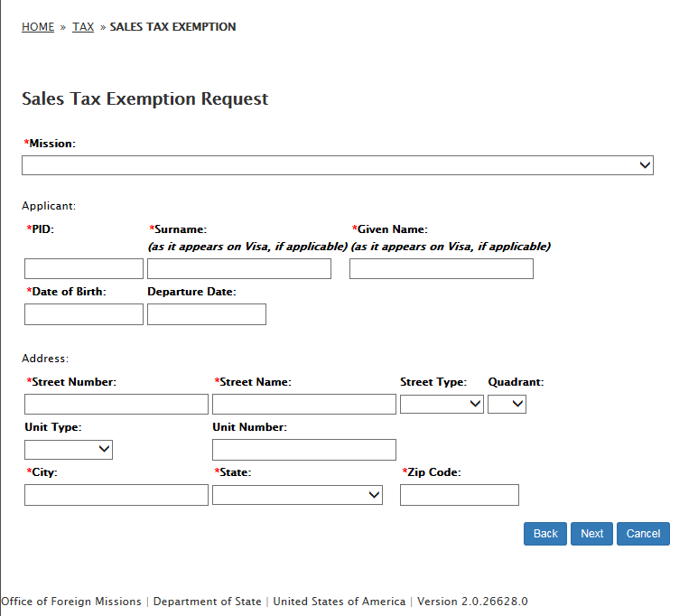Focus the Date of Birth field
The width and height of the screenshot is (698, 616).
84,314
